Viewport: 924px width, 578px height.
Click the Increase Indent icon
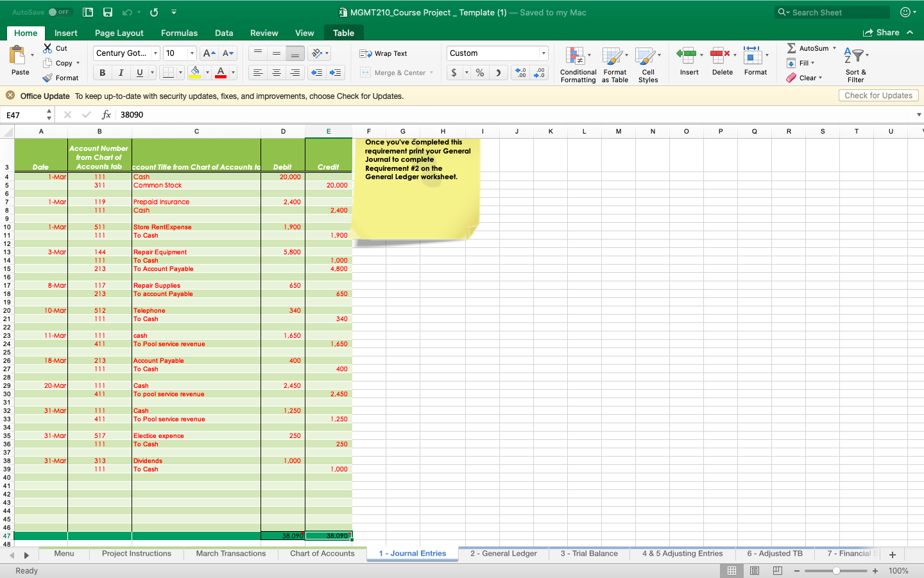336,73
